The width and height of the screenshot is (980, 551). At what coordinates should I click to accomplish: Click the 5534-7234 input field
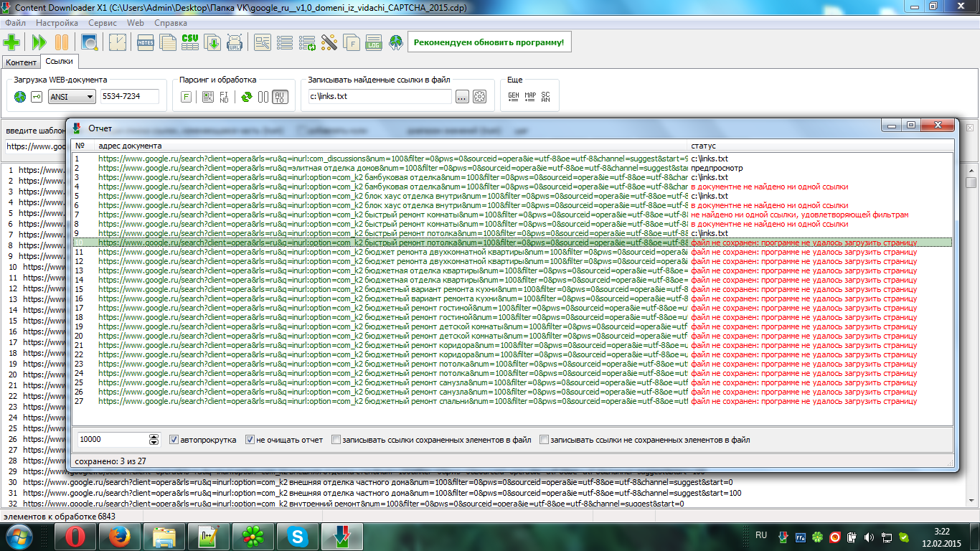tap(129, 96)
